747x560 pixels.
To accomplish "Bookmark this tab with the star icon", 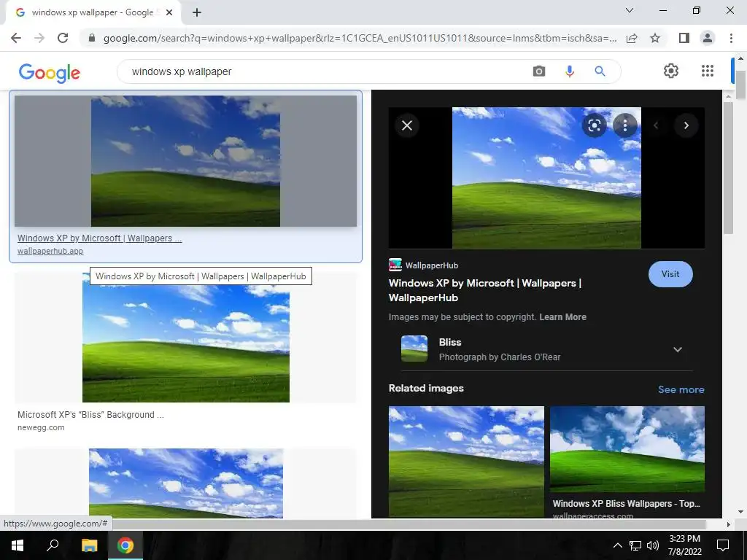I will pos(655,38).
